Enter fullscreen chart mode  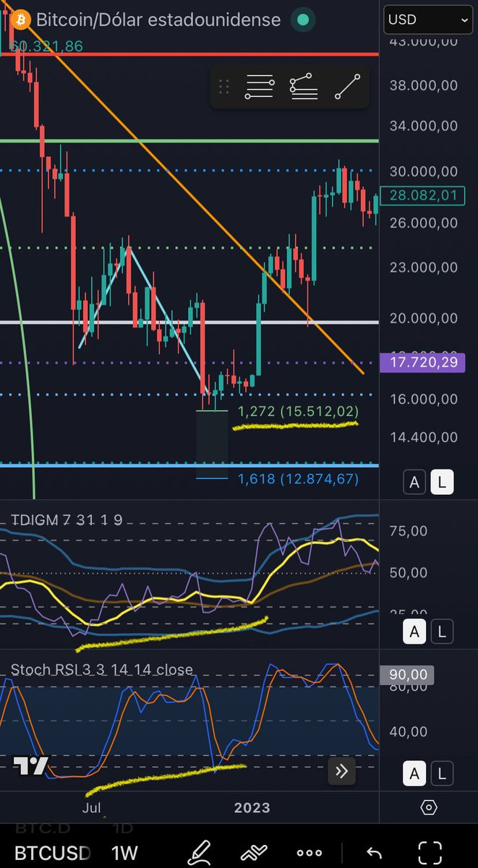[430, 852]
